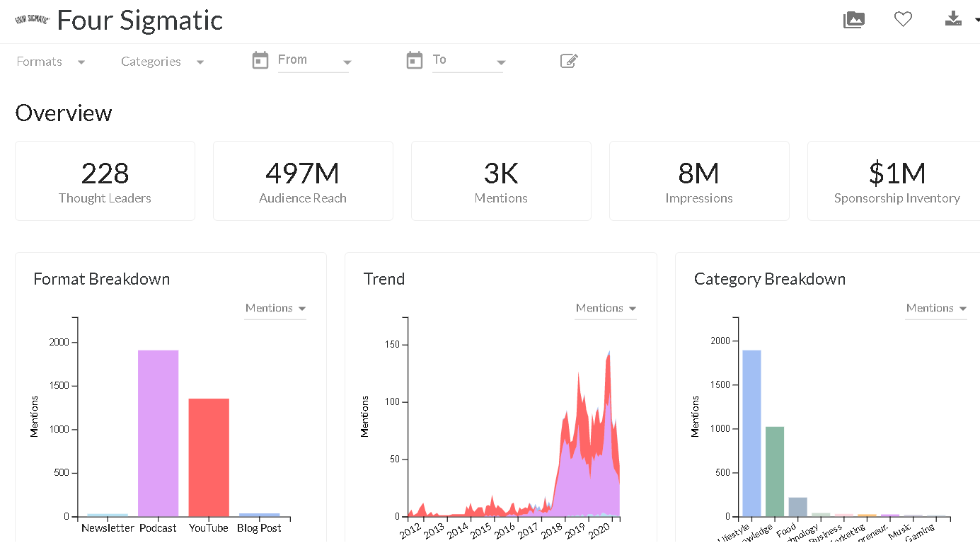Click the gray Food category bar
Image resolution: width=980 pixels, height=548 pixels.
pyautogui.click(x=797, y=507)
